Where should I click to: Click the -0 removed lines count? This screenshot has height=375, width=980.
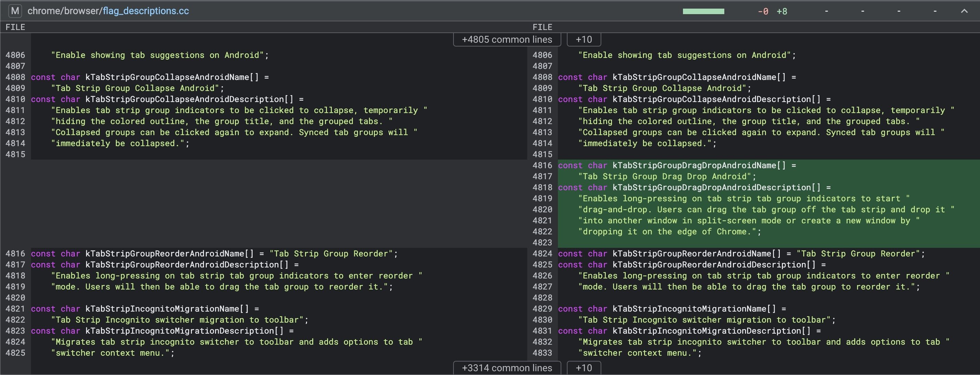(763, 11)
